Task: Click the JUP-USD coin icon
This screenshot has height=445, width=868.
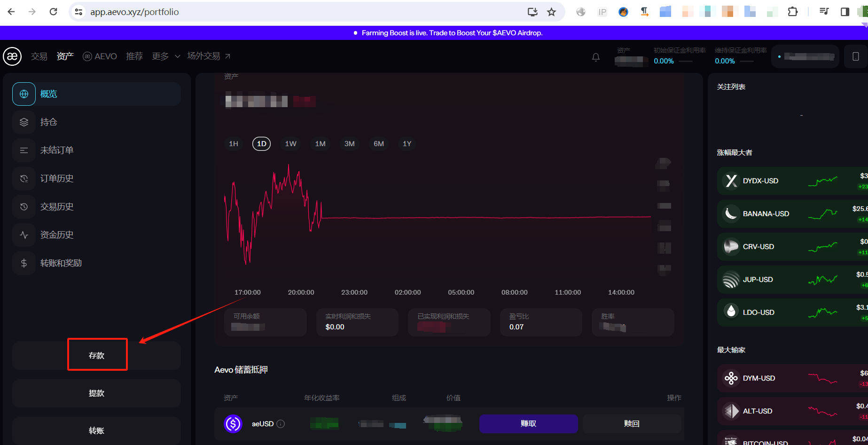Action: [731, 280]
